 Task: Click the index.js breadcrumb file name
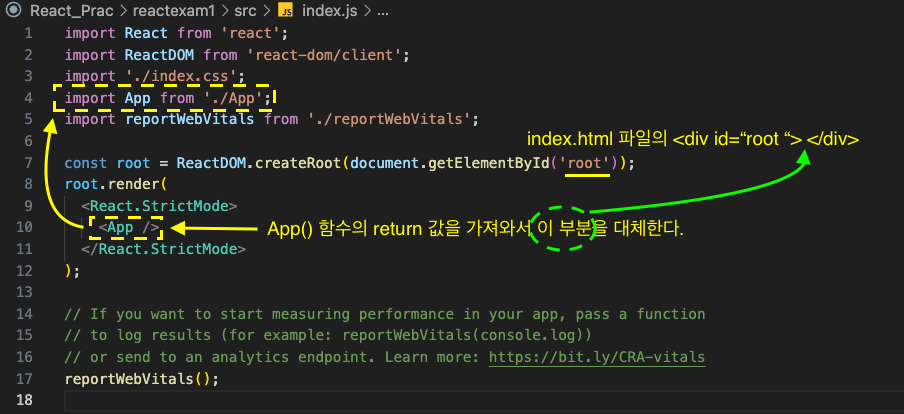pos(329,11)
